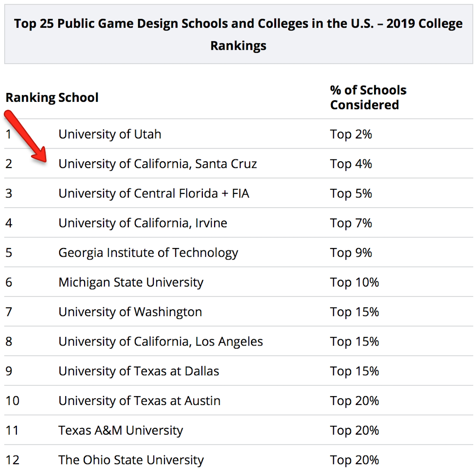Click The Ohio State University name

131,460
